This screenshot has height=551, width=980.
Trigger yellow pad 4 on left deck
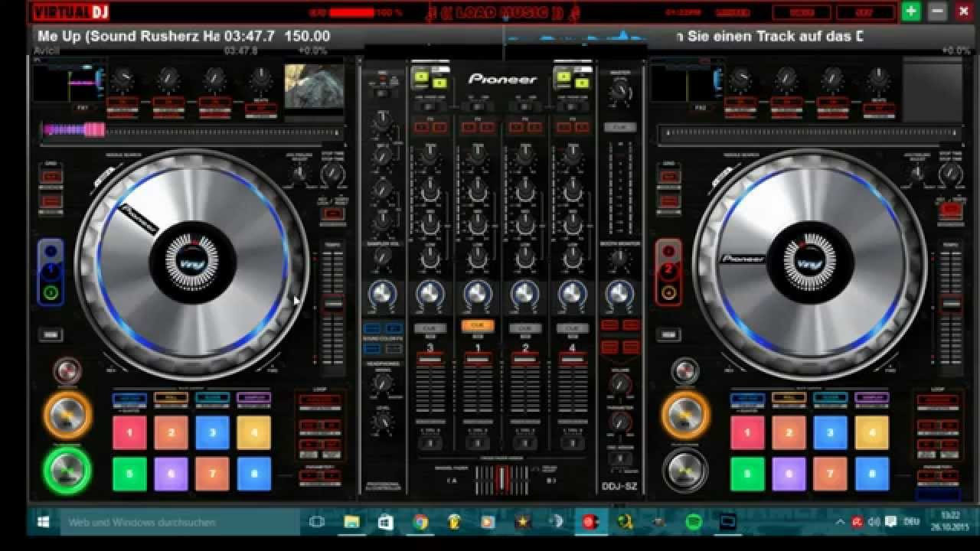[253, 432]
